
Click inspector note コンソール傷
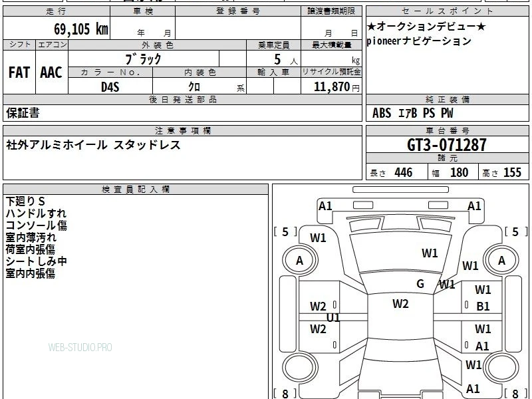(36, 225)
